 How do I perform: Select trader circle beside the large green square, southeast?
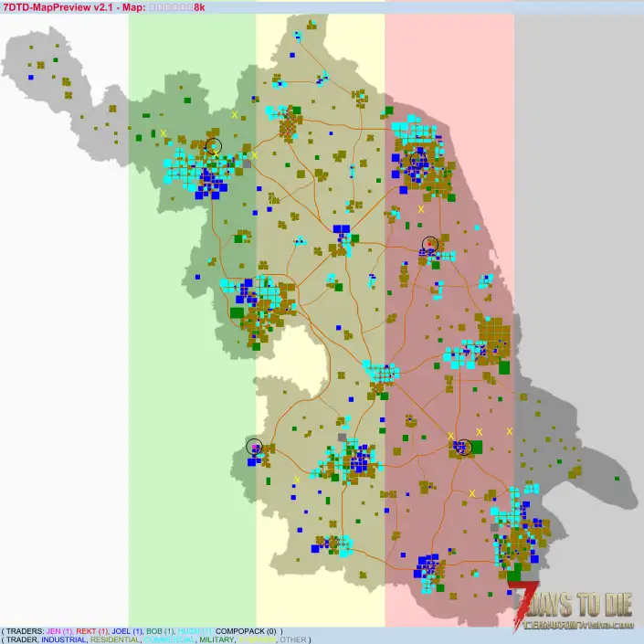click(x=465, y=448)
